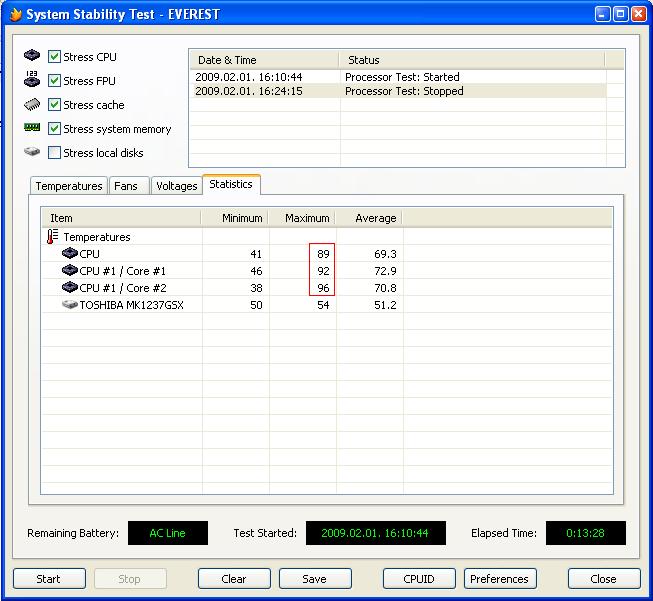Click the 16:24:15 timestamp in the log

[x=280, y=91]
